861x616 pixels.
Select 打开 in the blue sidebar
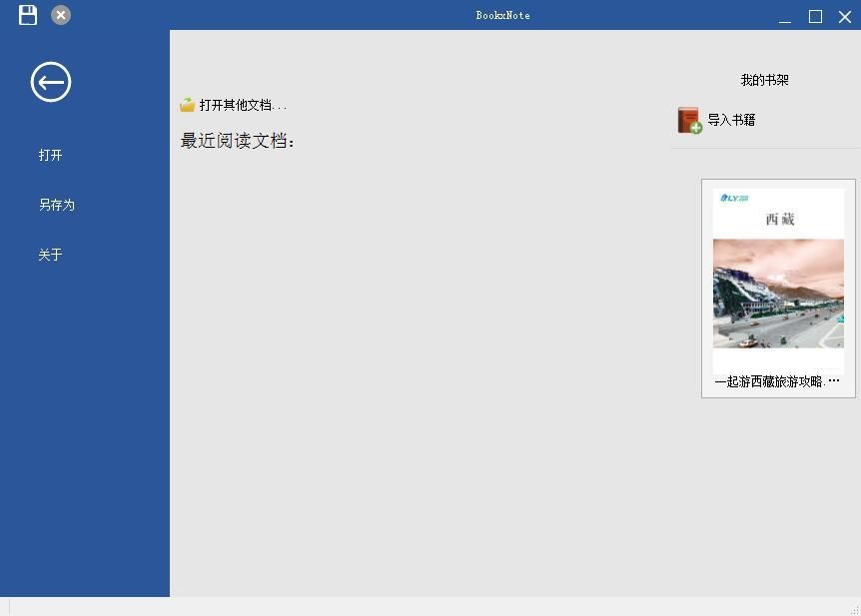50,155
